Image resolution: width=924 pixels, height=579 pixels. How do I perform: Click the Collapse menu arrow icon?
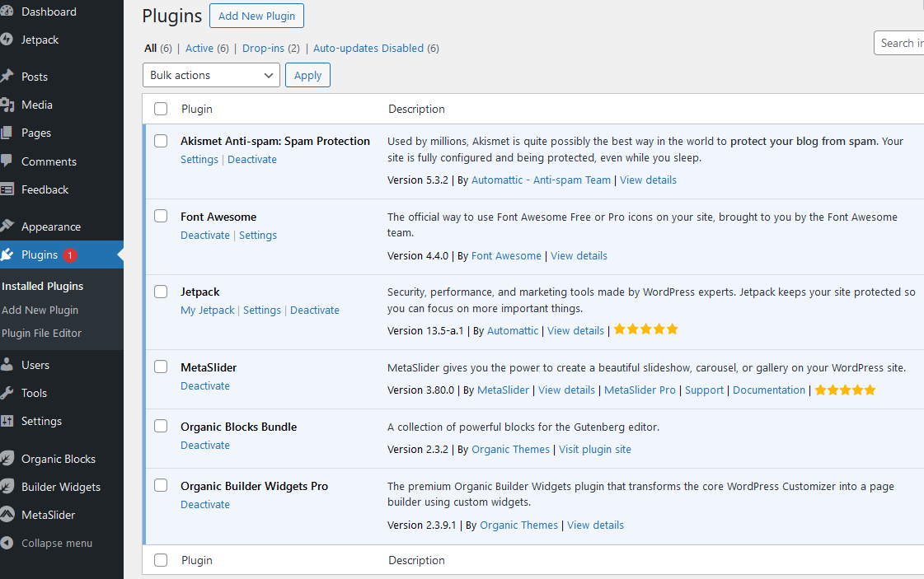(x=7, y=543)
